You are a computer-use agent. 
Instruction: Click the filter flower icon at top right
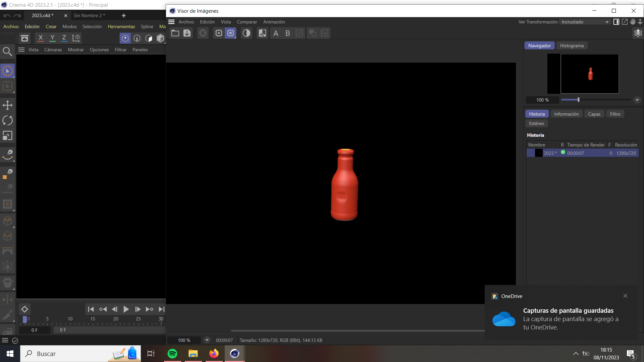tap(638, 33)
